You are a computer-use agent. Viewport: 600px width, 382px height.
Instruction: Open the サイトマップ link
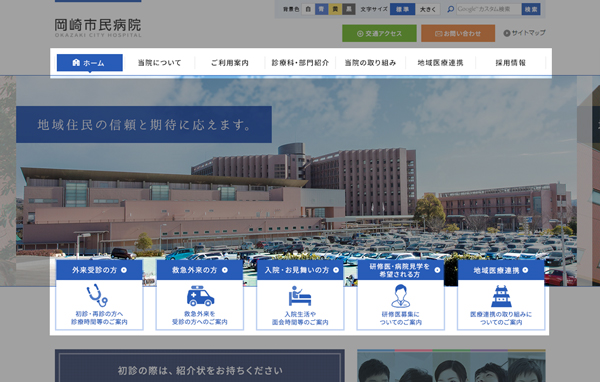pyautogui.click(x=524, y=33)
